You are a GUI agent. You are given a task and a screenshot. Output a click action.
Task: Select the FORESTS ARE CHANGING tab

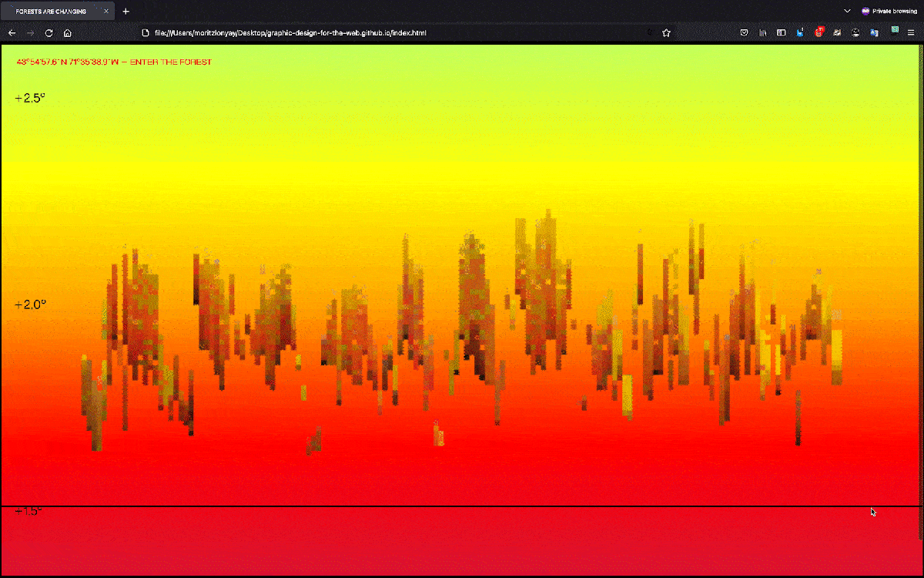pos(51,12)
